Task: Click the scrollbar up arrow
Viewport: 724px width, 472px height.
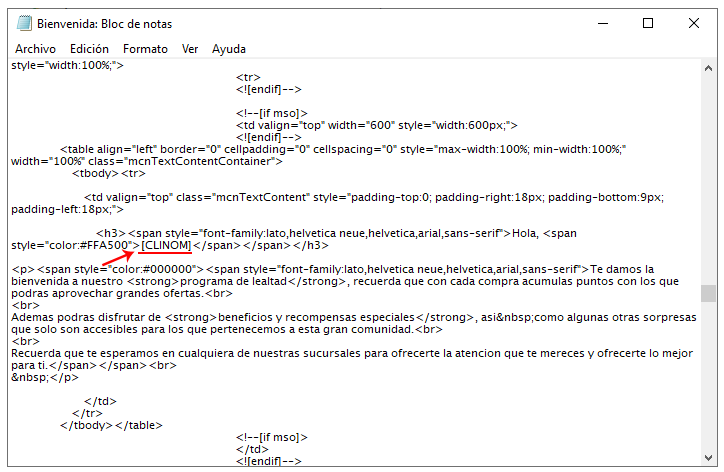Action: coord(708,68)
